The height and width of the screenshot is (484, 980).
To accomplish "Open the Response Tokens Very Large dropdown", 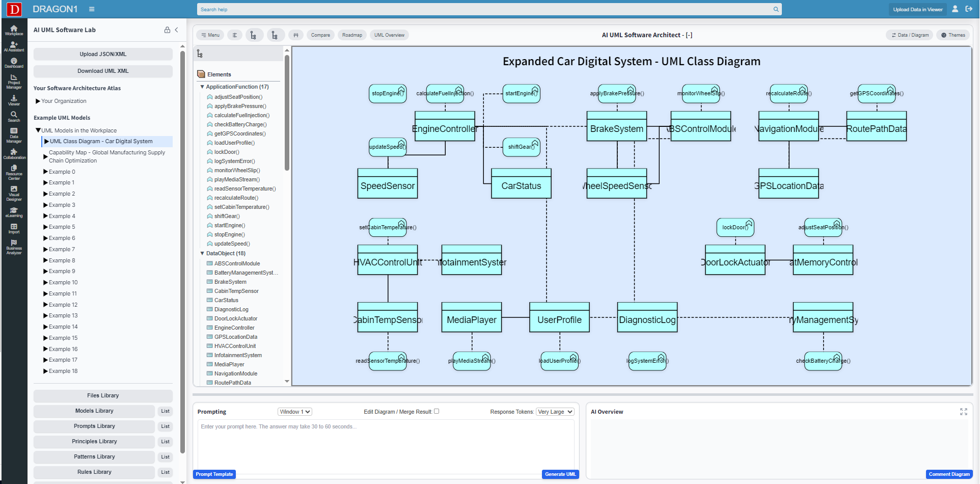I will point(555,412).
